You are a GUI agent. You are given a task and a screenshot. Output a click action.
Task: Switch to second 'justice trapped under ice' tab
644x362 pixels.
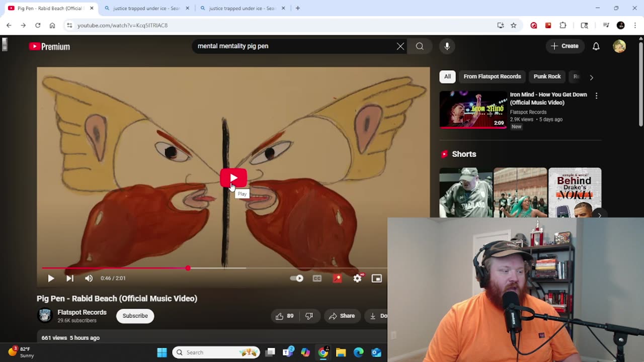[x=146, y=8]
